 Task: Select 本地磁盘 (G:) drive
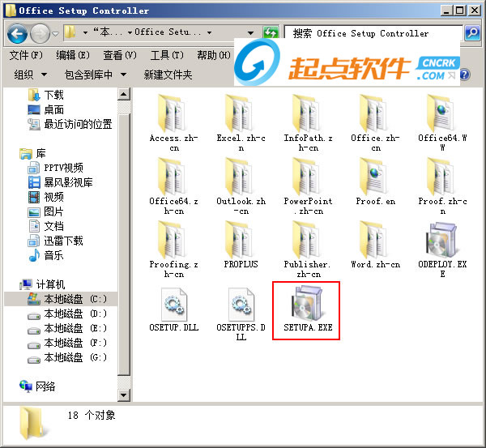tap(67, 357)
